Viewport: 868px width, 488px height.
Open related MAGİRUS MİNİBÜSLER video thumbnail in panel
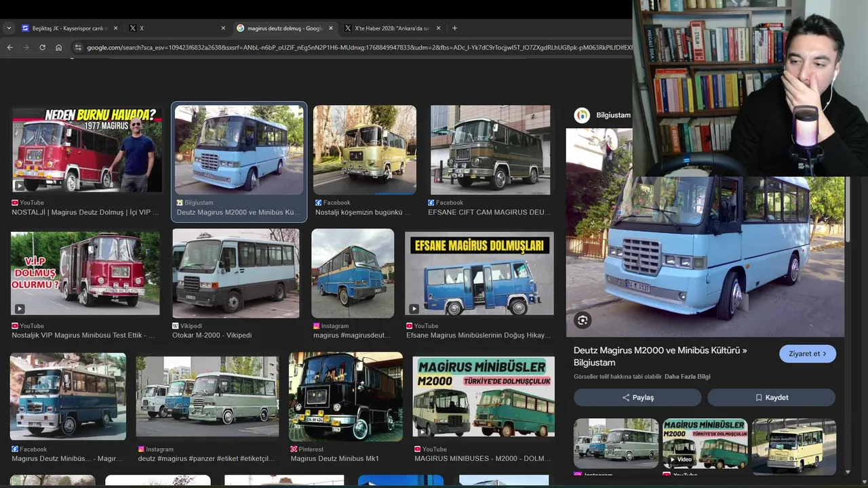coord(705,443)
